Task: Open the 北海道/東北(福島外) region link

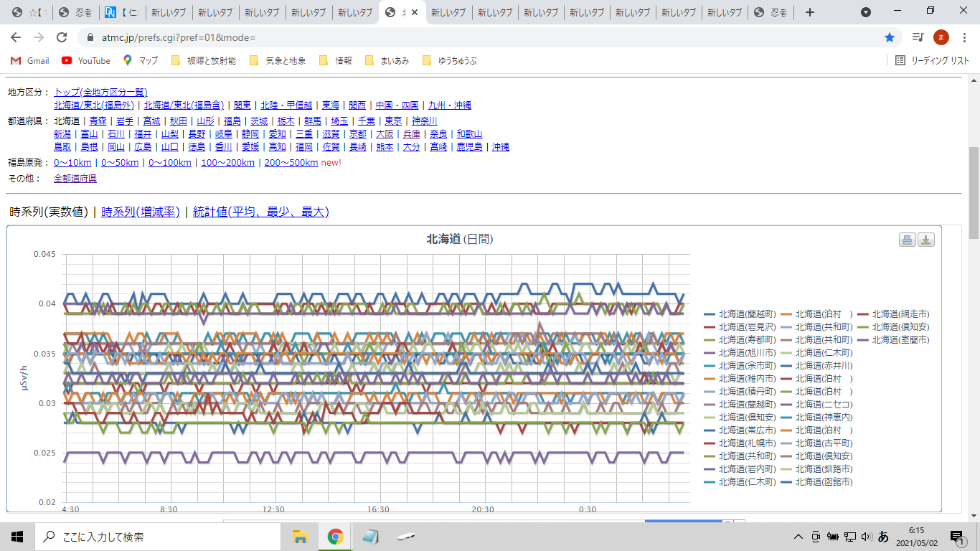Action: click(x=94, y=105)
